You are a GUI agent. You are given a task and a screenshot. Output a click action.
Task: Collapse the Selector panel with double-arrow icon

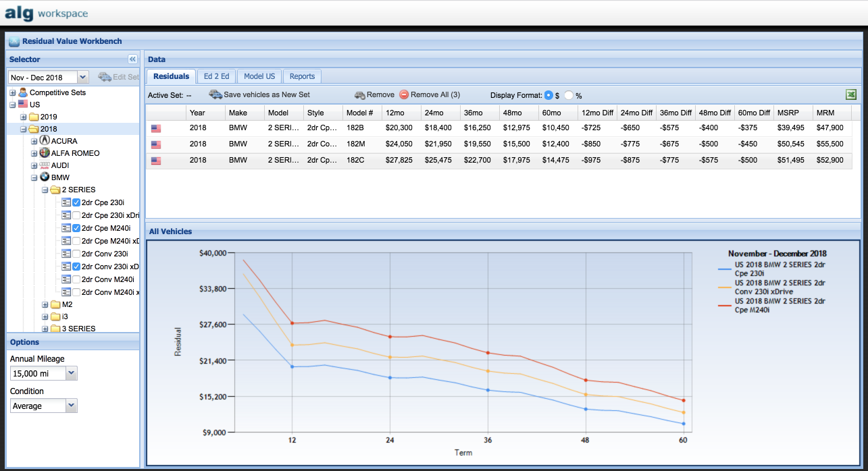pyautogui.click(x=132, y=59)
